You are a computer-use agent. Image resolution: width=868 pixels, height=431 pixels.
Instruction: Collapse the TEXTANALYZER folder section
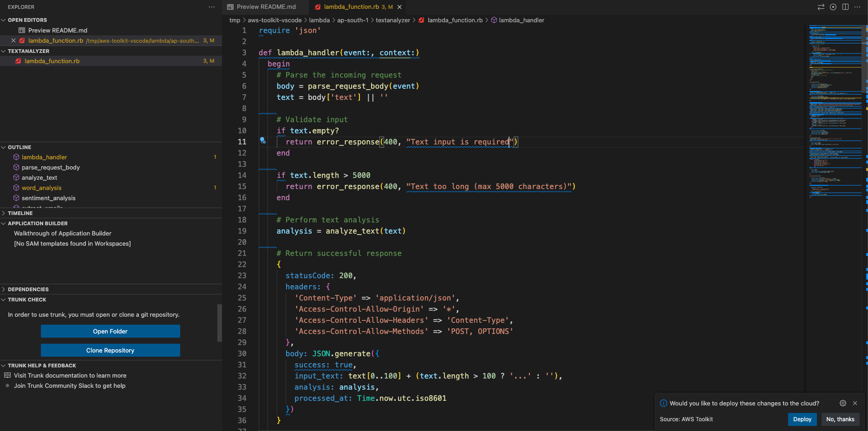(4, 51)
